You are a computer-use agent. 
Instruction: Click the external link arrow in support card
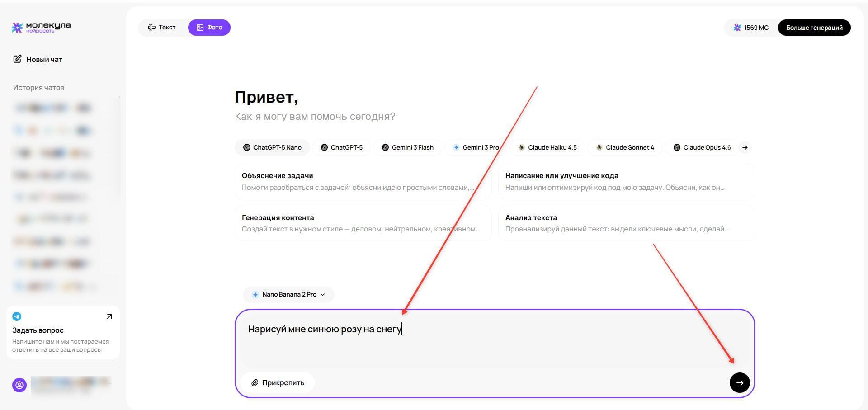click(x=109, y=316)
